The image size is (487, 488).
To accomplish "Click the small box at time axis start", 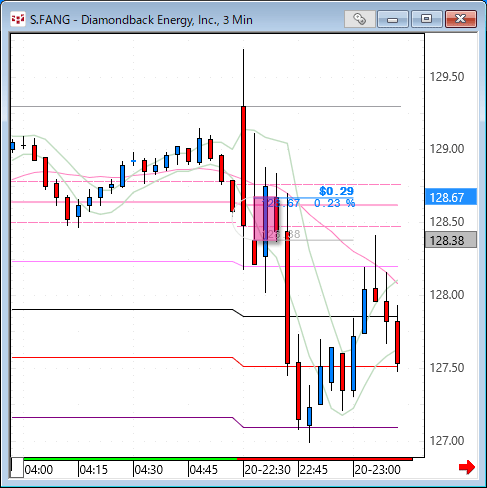I will coord(17,467).
